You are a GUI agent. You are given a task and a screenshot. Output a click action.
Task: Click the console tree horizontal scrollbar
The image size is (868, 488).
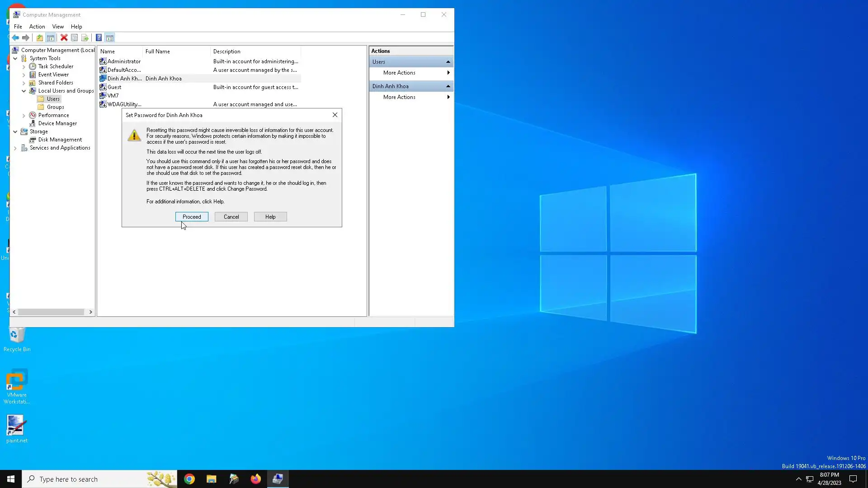pyautogui.click(x=51, y=312)
